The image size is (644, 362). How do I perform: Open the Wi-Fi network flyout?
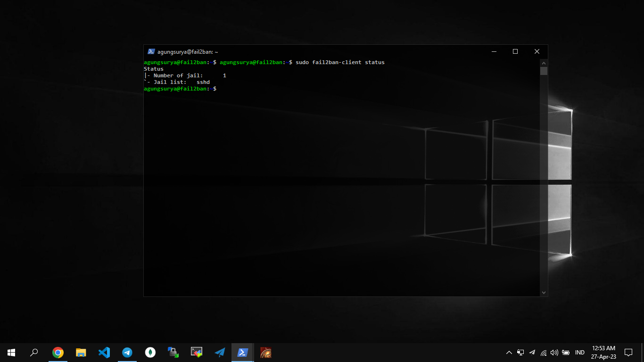coord(544,352)
